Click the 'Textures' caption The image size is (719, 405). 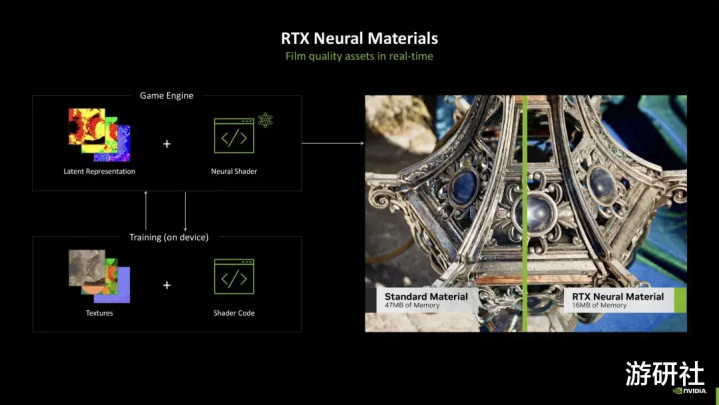click(100, 313)
